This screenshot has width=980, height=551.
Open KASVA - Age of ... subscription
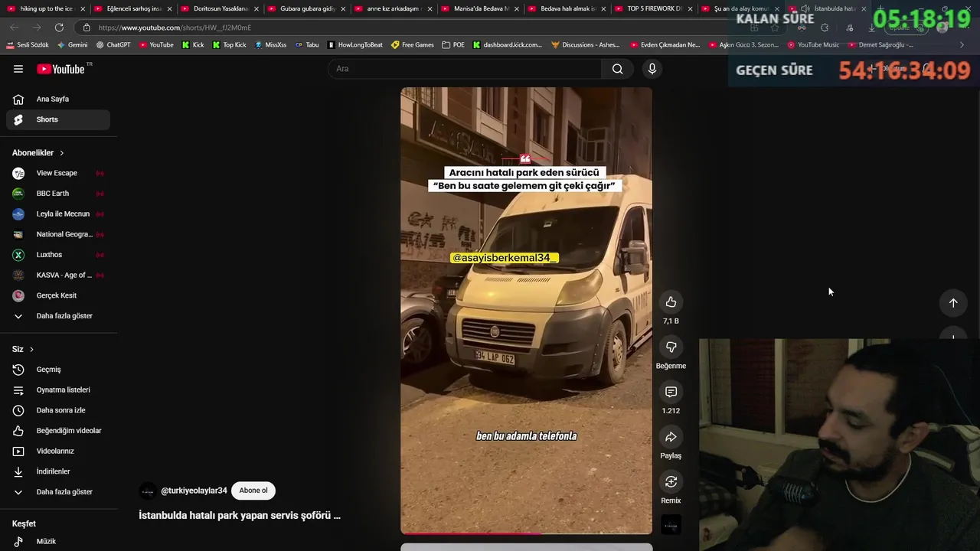point(58,275)
